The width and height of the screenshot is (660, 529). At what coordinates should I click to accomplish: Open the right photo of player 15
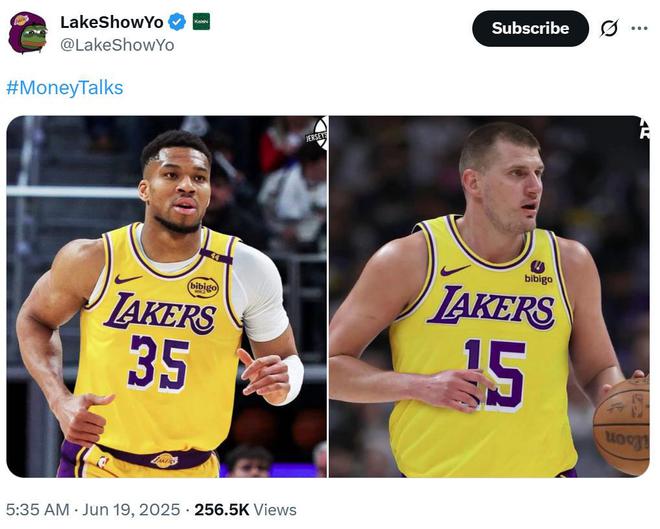[x=489, y=296]
